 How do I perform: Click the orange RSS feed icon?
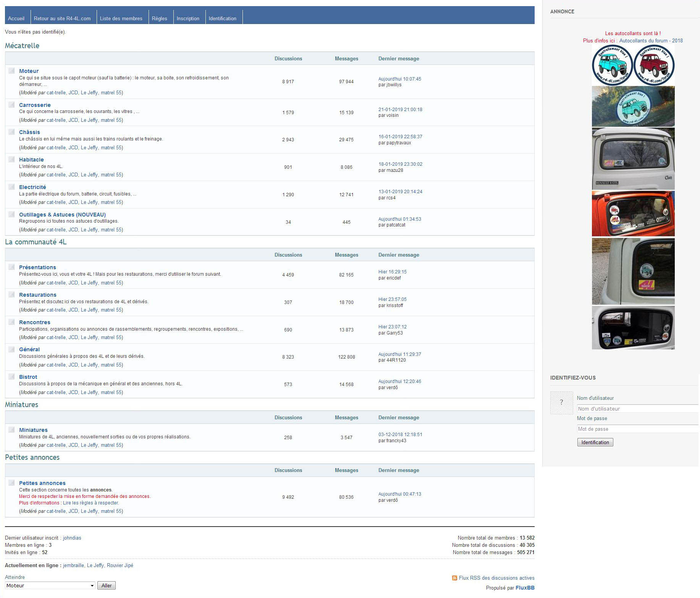(x=454, y=578)
